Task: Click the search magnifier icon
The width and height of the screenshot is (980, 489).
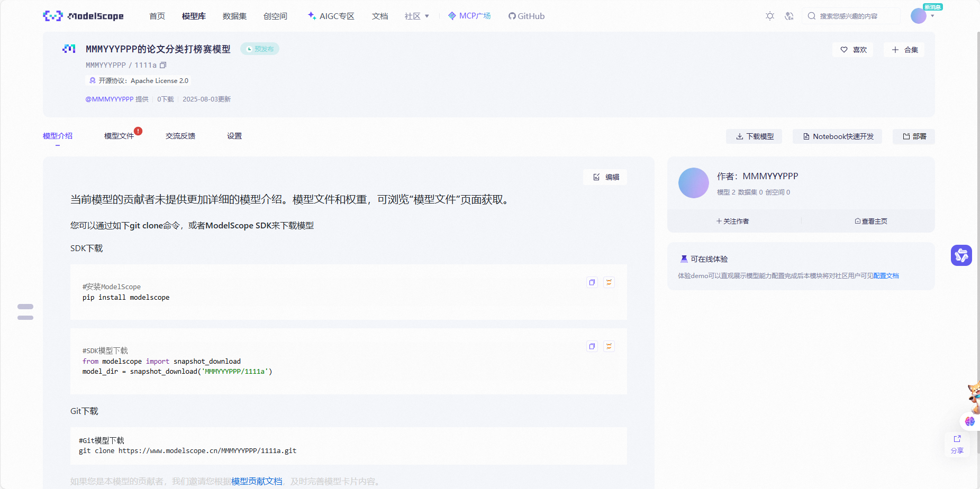Action: coord(811,16)
